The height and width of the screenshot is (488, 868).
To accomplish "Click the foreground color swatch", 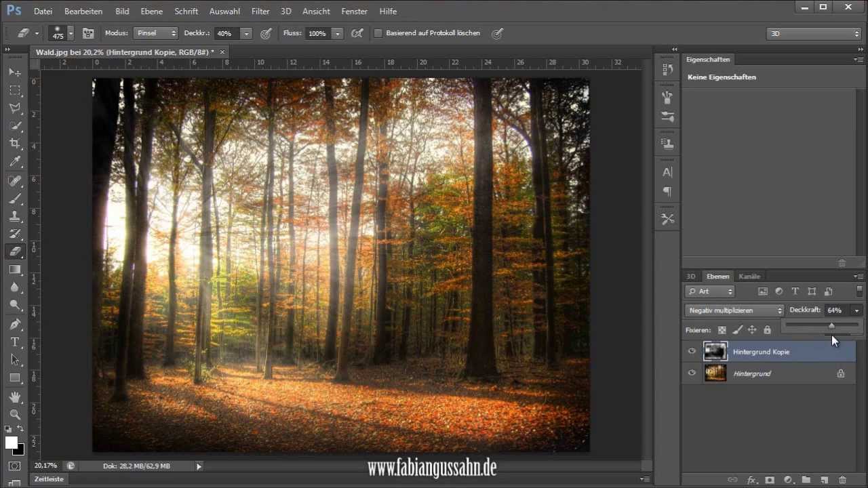I will [x=11, y=443].
